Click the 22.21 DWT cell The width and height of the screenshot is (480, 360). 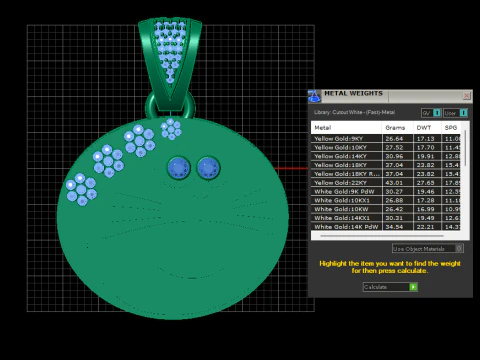coord(427,227)
